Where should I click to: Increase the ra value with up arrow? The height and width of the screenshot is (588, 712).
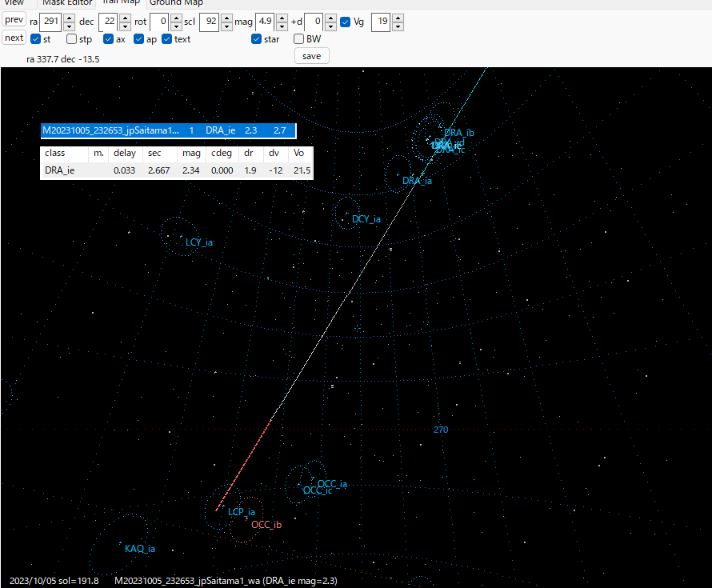point(69,18)
